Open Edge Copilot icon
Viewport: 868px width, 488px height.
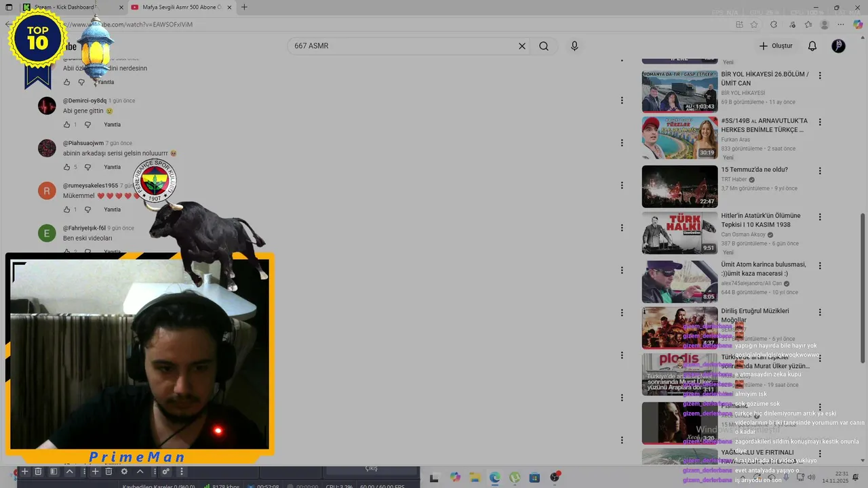click(x=858, y=24)
